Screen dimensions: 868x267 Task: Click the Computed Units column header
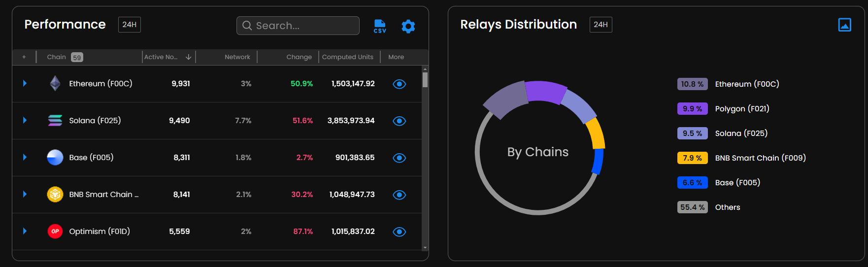click(347, 57)
